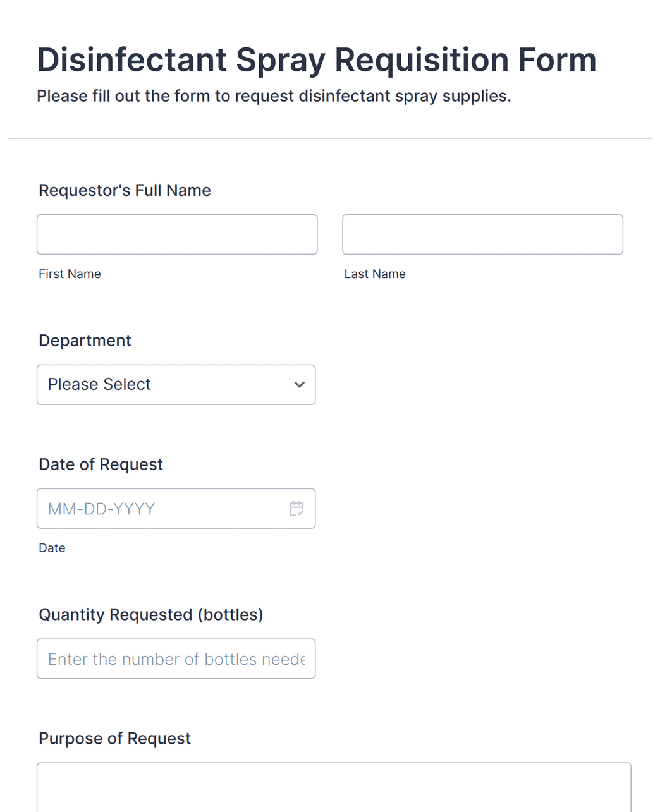Click the Date of Request label
The image size is (660, 812).
[101, 464]
